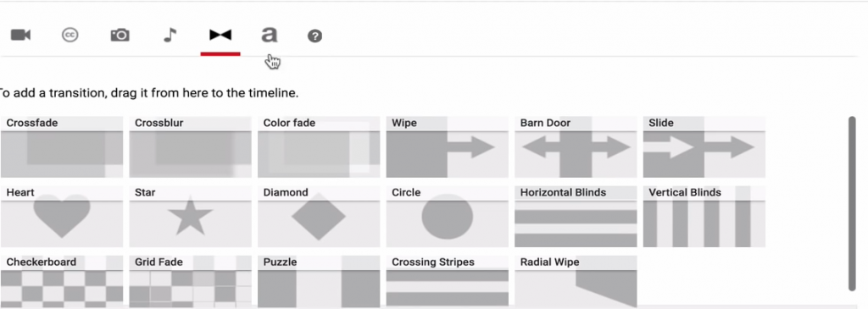The image size is (868, 309).
Task: Pick the Wipe transition thumbnail
Action: coord(448,147)
